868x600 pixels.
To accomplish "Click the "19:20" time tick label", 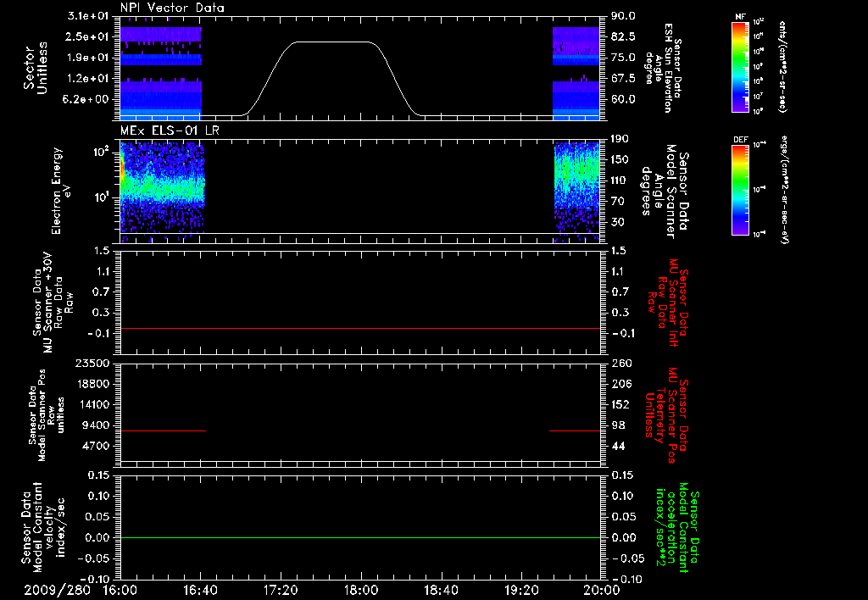I will (x=521, y=590).
